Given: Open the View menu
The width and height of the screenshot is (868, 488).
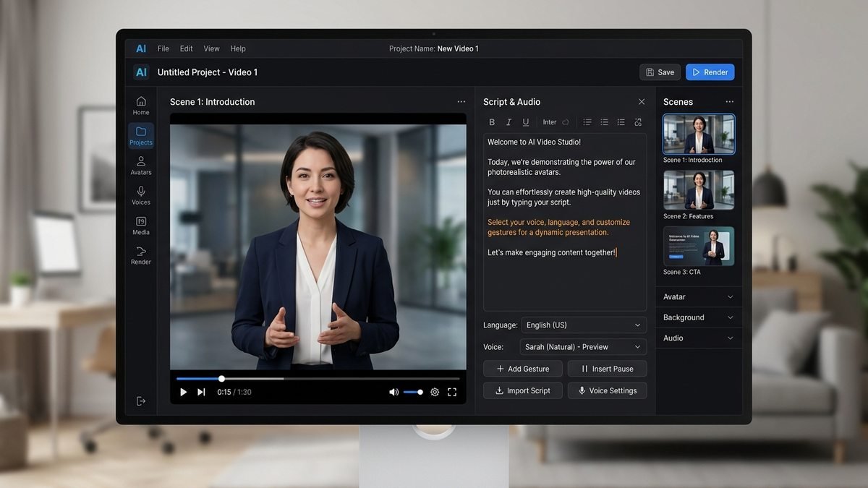Looking at the screenshot, I should click(x=211, y=48).
